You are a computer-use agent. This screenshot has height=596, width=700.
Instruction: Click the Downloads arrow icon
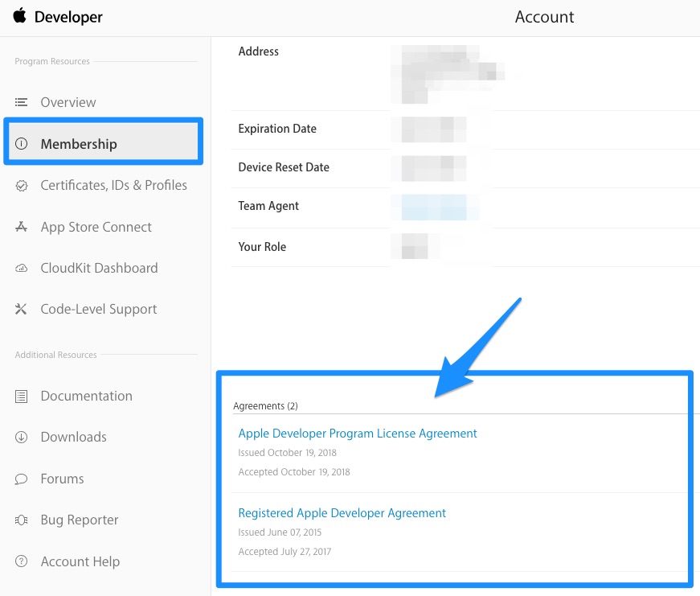coord(21,437)
